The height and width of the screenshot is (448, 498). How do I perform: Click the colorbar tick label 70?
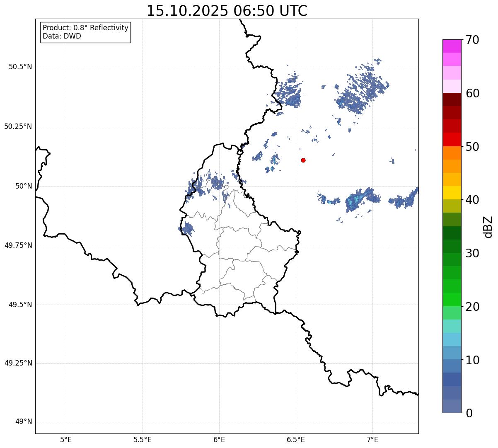[x=472, y=40]
